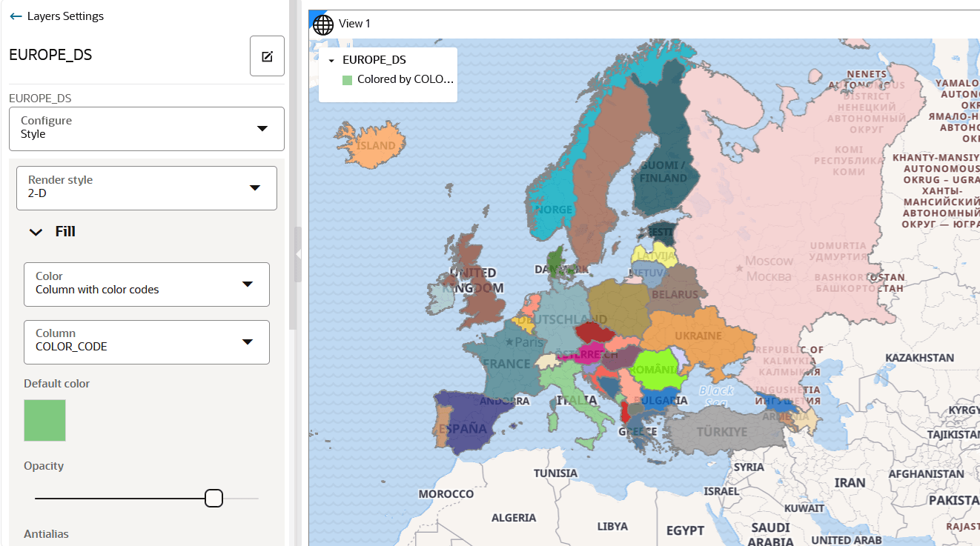The width and height of the screenshot is (980, 546).
Task: Click the Default color green swatch
Action: point(44,420)
